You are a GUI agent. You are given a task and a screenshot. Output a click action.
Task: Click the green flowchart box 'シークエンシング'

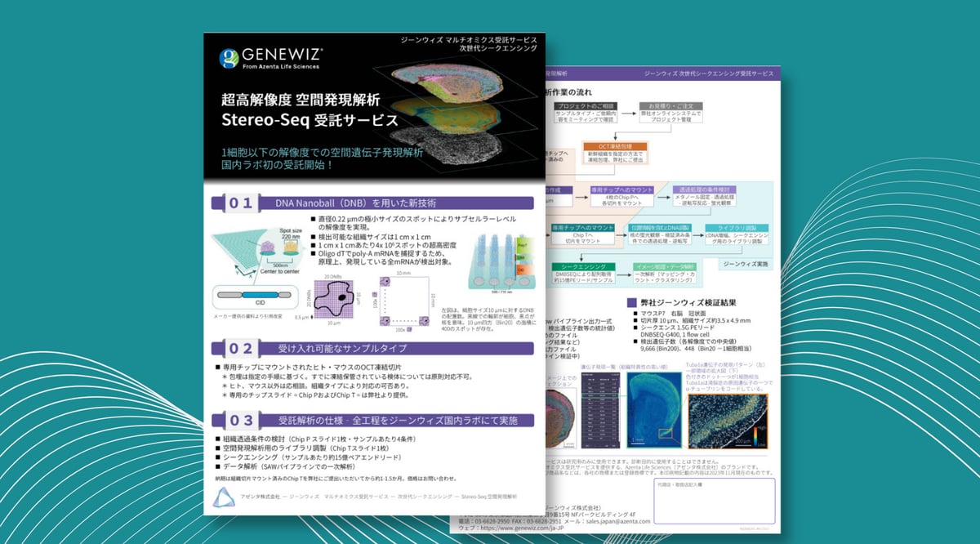click(585, 274)
